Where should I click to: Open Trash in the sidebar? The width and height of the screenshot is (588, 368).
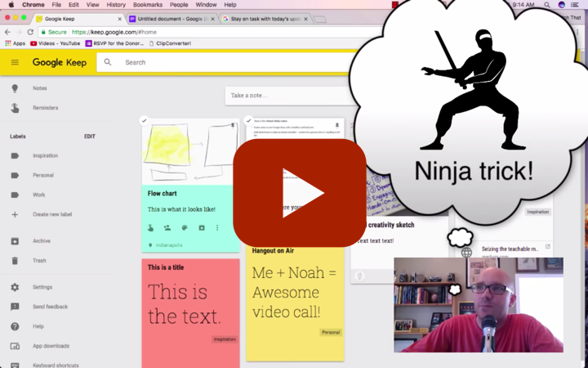click(39, 261)
